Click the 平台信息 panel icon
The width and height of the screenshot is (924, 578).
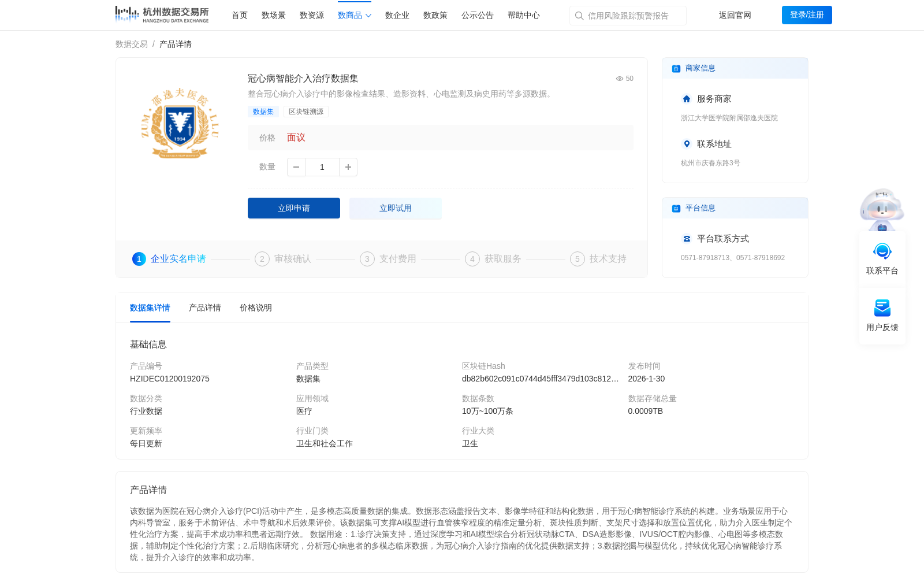pos(676,209)
